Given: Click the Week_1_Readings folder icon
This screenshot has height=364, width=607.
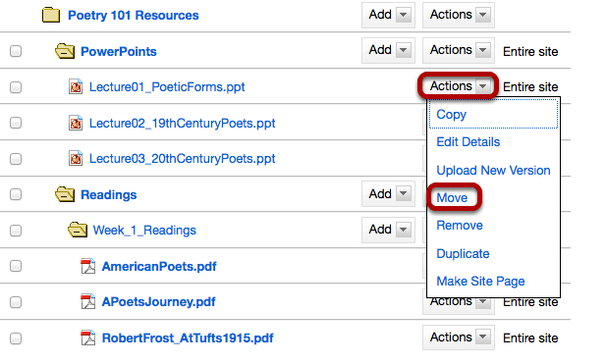Looking at the screenshot, I should click(78, 230).
